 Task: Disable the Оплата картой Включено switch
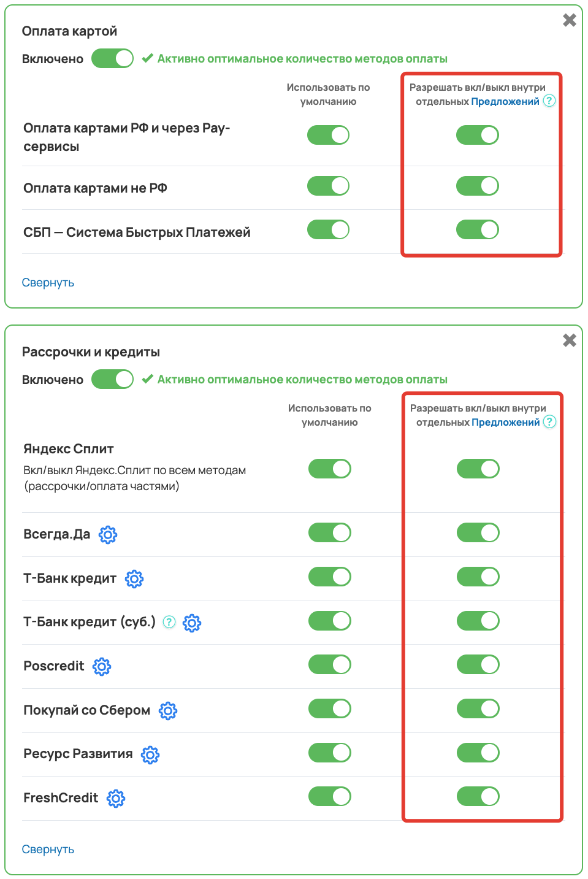tap(112, 58)
